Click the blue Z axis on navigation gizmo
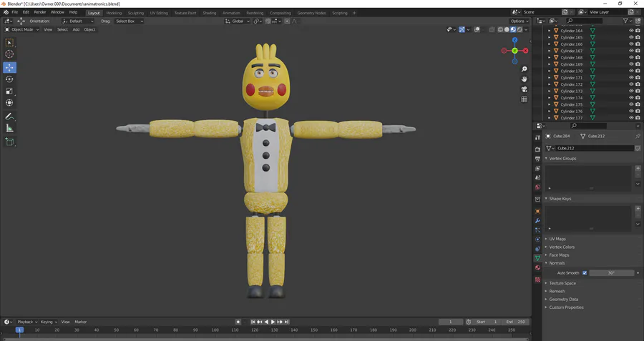Viewport: 644px width, 341px height. click(514, 40)
